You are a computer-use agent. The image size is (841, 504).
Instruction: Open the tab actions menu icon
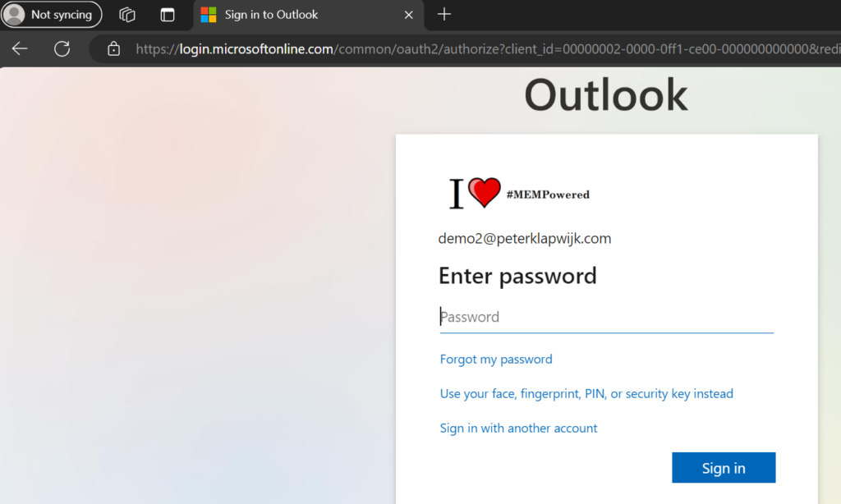[x=168, y=15]
